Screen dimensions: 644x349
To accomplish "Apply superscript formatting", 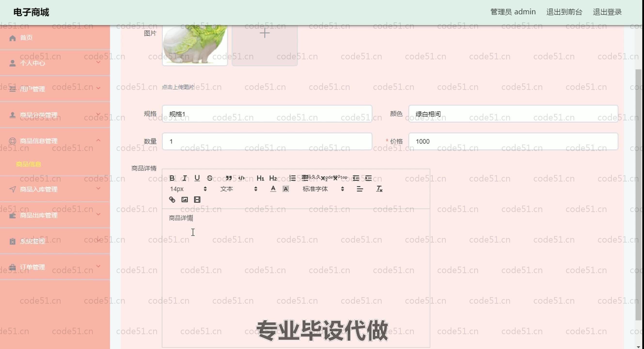I will coord(336,178).
